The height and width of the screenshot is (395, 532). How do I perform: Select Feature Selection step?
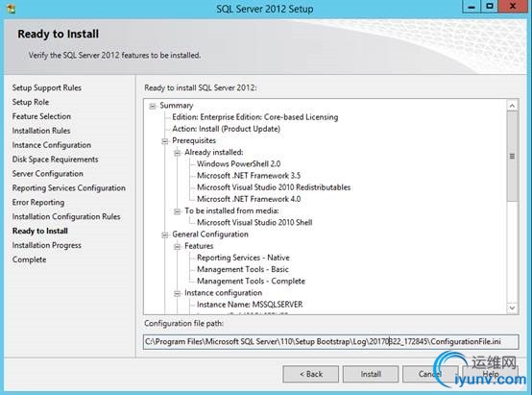click(x=41, y=116)
